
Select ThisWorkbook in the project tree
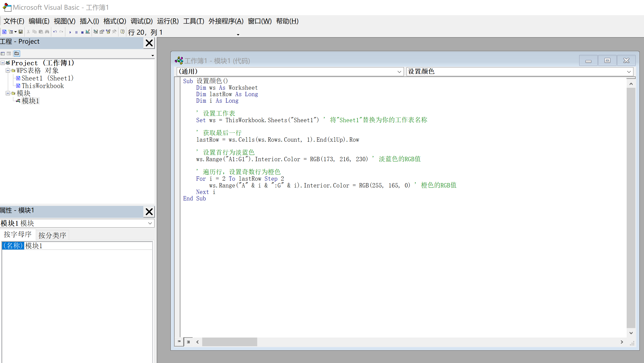click(x=43, y=86)
